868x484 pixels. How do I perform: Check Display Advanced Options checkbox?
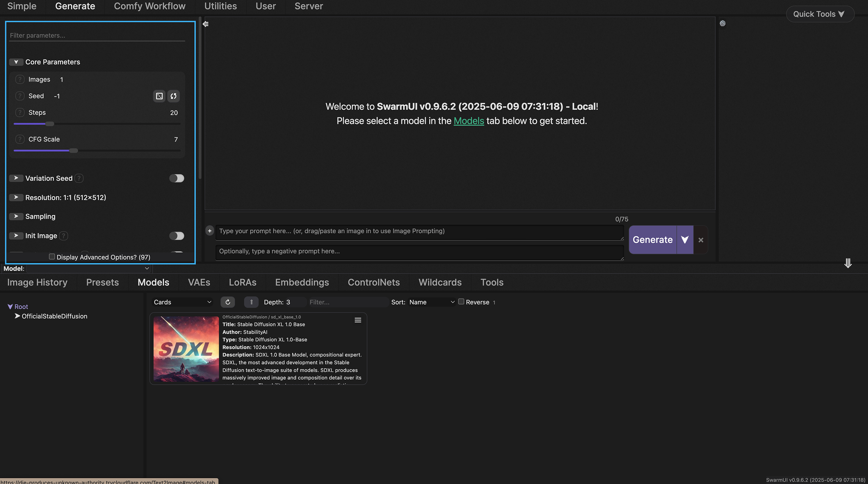click(x=52, y=257)
